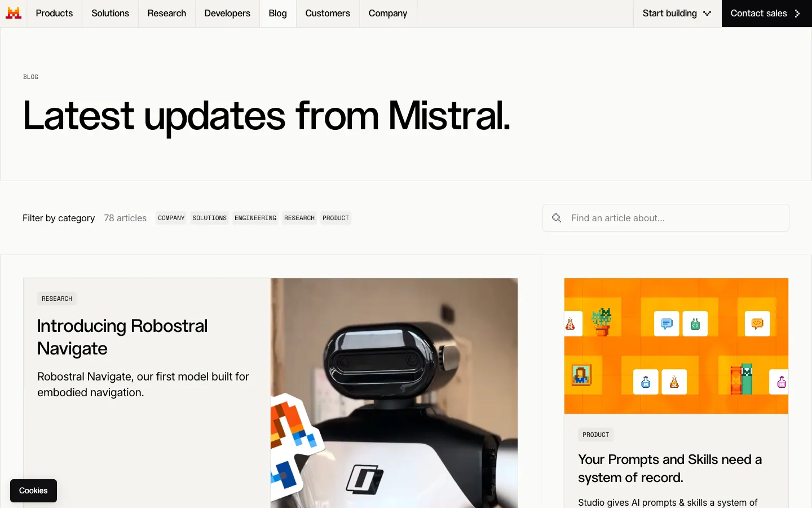The width and height of the screenshot is (812, 508).
Task: Click the search magnifier icon
Action: pos(557,218)
